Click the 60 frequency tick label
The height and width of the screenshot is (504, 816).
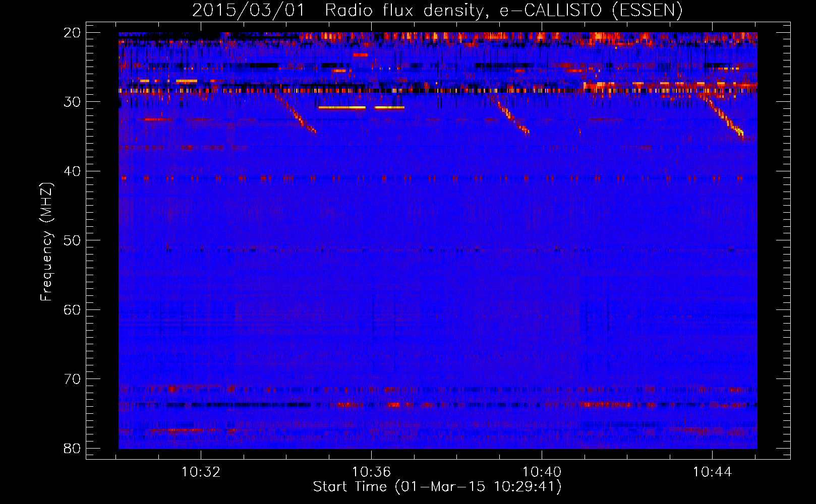coord(72,309)
